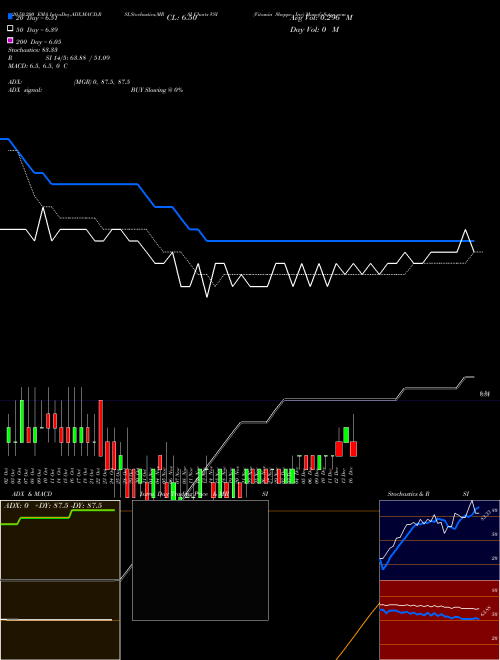Click the 'BUY Slowing @ 0%' signal text
The width and height of the screenshot is (500, 660).
tap(157, 90)
